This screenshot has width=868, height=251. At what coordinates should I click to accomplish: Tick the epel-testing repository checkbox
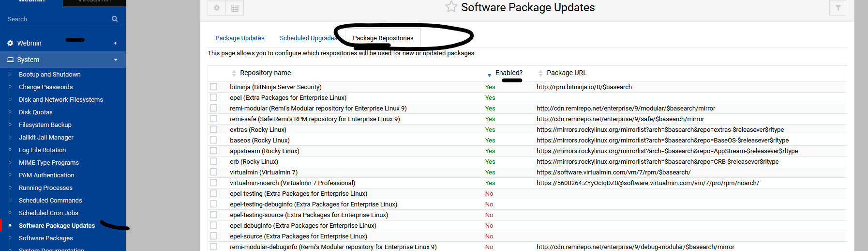tap(213, 193)
